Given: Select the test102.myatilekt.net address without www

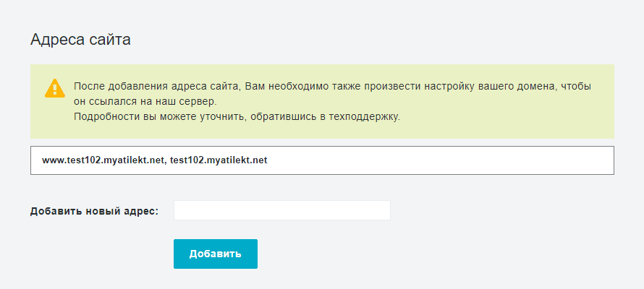Looking at the screenshot, I should click(219, 160).
